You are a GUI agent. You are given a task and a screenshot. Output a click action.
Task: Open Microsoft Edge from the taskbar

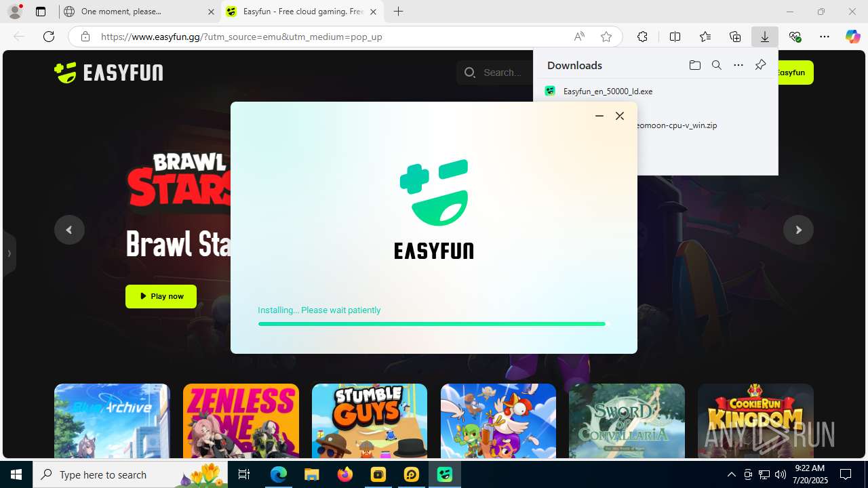279,474
